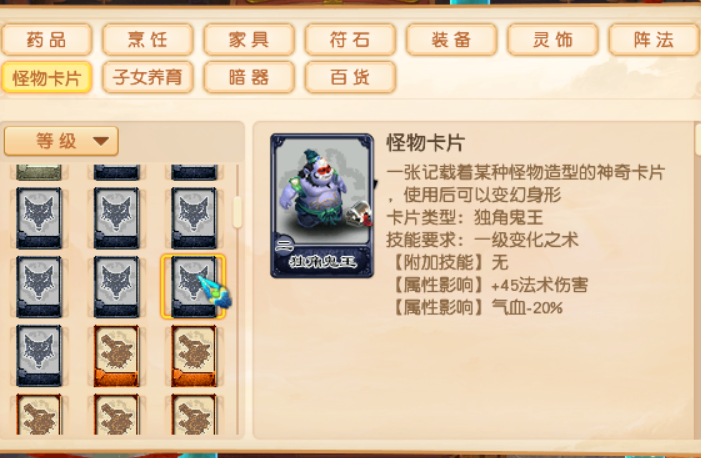Switch to the 药品 tab
701x458 pixels.
pyautogui.click(x=47, y=40)
